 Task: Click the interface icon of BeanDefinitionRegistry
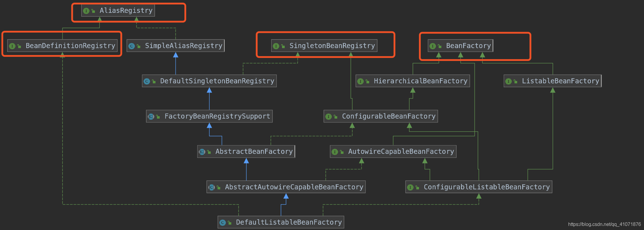coord(12,46)
